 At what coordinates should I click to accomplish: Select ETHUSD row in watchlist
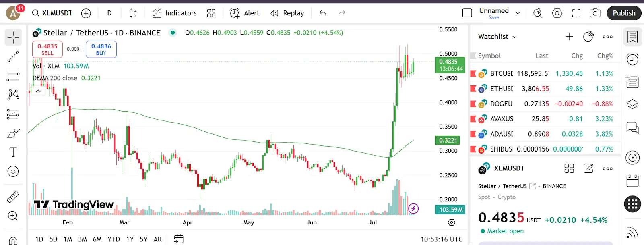(x=545, y=89)
